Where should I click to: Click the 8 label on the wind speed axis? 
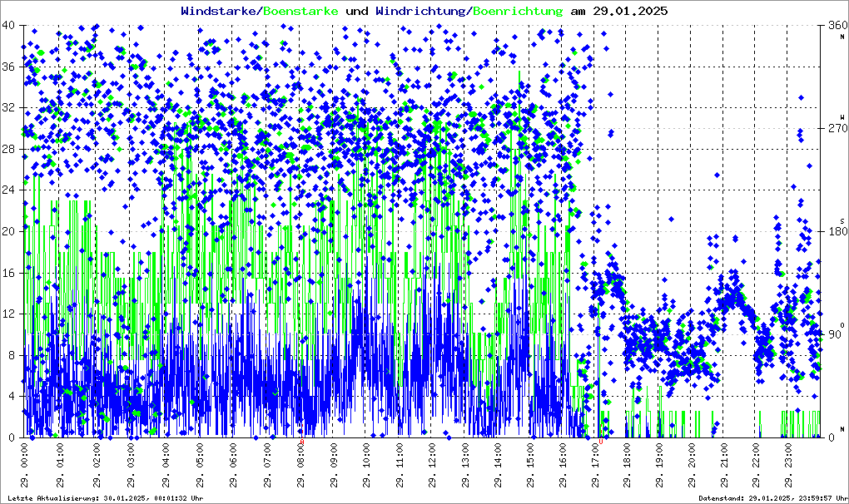pyautogui.click(x=12, y=355)
